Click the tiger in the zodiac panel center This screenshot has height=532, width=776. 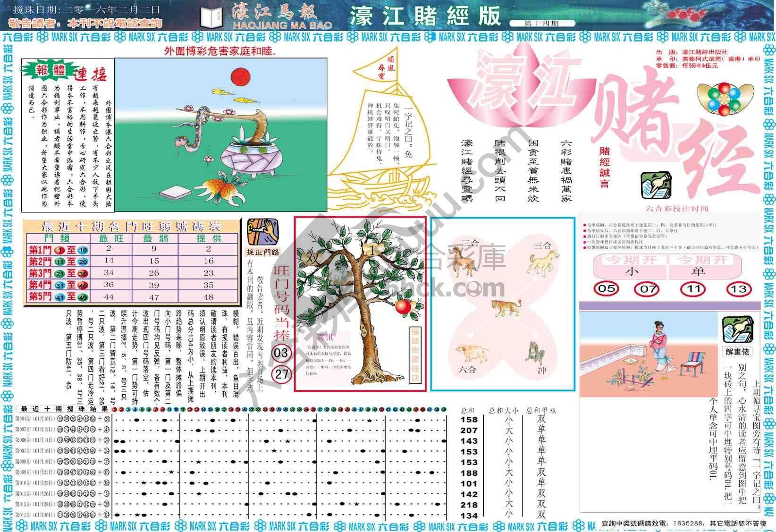pos(506,308)
